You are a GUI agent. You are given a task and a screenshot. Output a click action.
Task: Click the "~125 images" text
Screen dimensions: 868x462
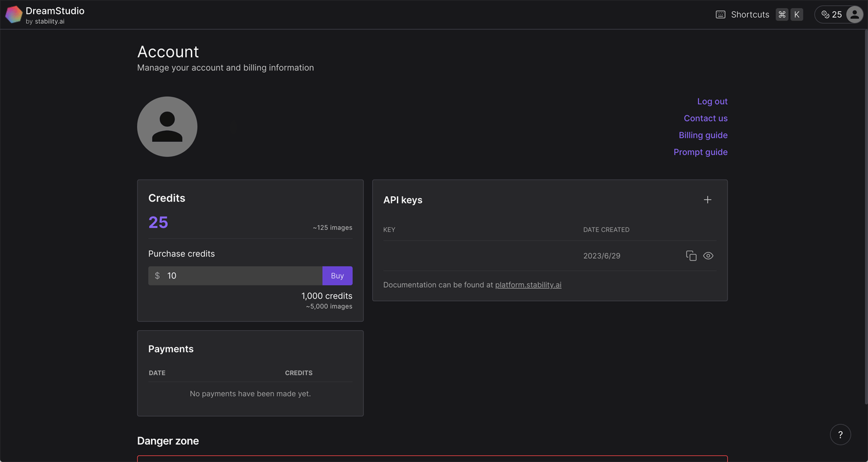pos(333,228)
